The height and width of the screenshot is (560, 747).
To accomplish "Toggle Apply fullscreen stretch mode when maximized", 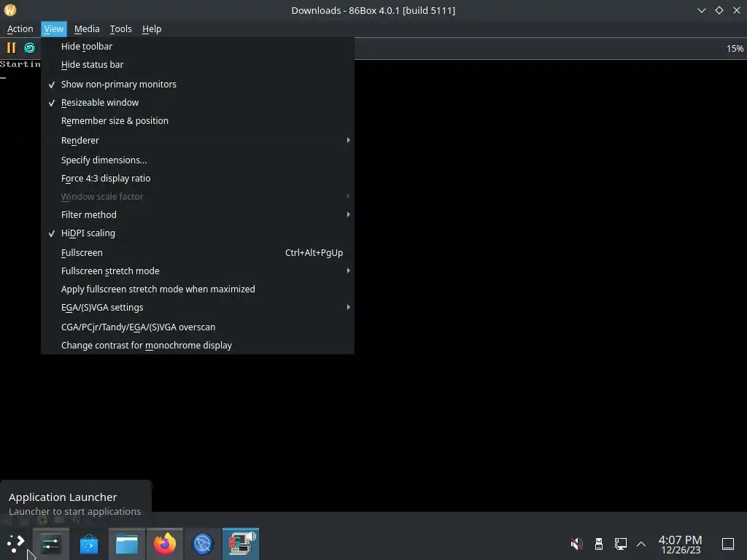I will [x=197, y=289].
